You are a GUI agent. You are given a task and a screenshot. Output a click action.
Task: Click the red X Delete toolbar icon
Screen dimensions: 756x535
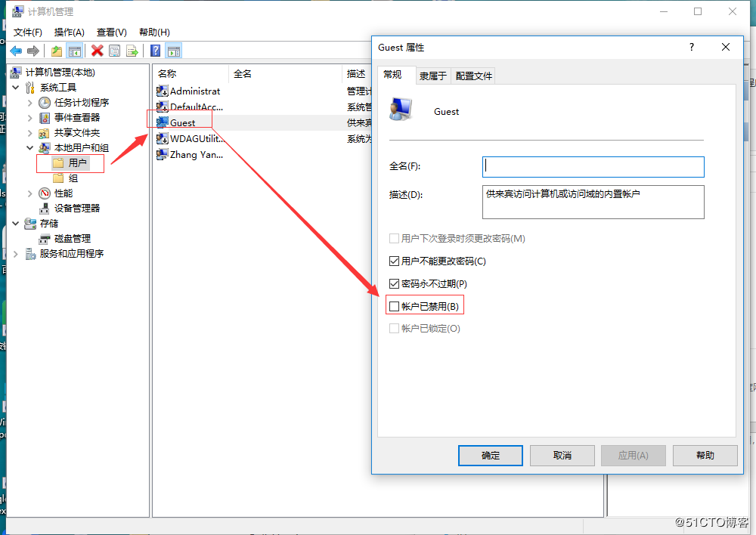coord(97,51)
